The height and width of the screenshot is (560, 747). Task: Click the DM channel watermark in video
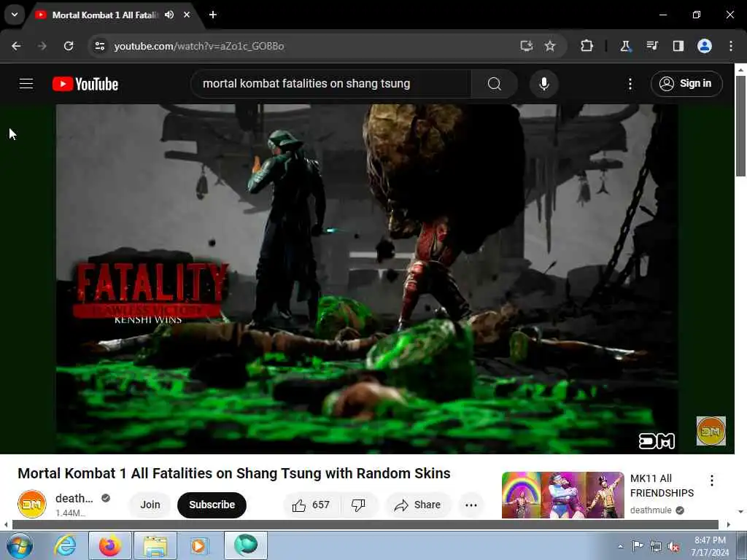coord(711,431)
